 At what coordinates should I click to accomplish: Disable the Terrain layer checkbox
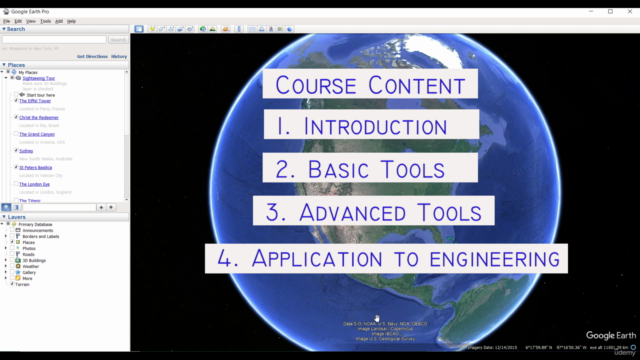pyautogui.click(x=12, y=284)
